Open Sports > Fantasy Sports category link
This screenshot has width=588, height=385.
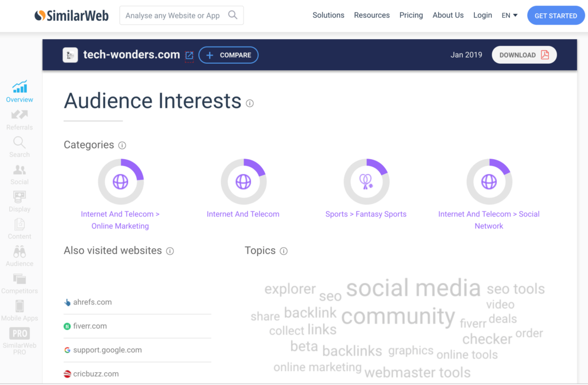366,214
